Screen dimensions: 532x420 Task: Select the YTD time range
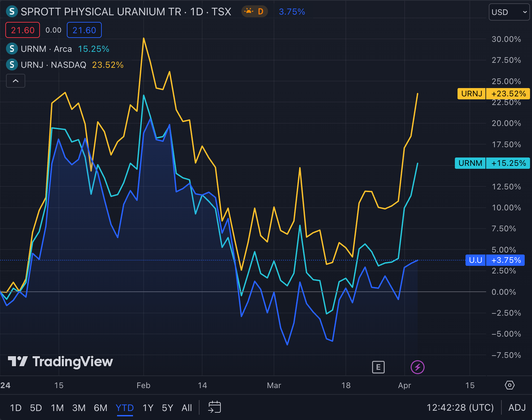(125, 408)
